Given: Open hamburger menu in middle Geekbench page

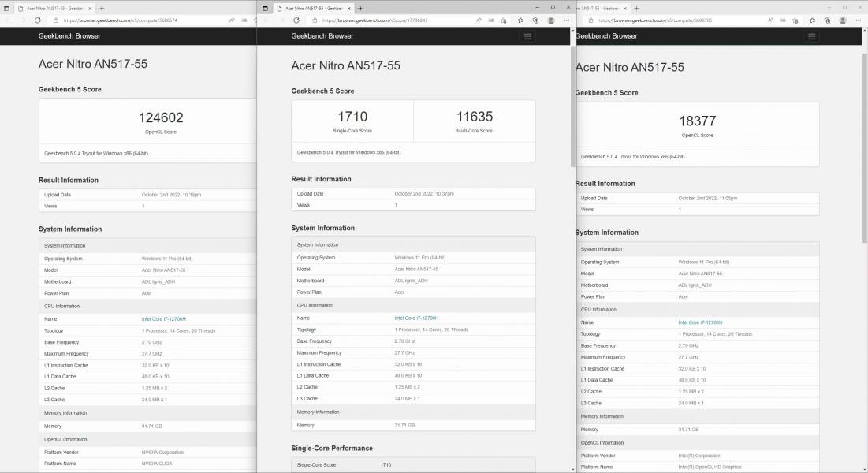Looking at the screenshot, I should pos(527,36).
